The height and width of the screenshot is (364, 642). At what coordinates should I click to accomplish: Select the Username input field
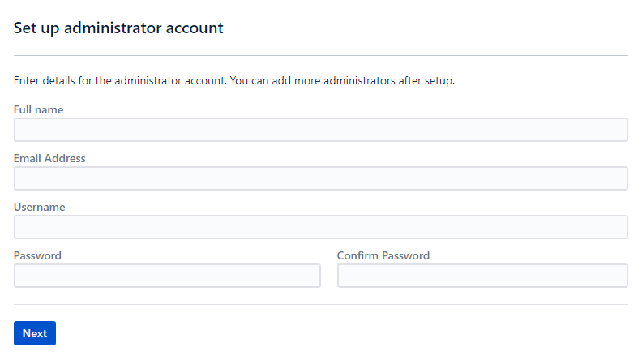click(320, 227)
